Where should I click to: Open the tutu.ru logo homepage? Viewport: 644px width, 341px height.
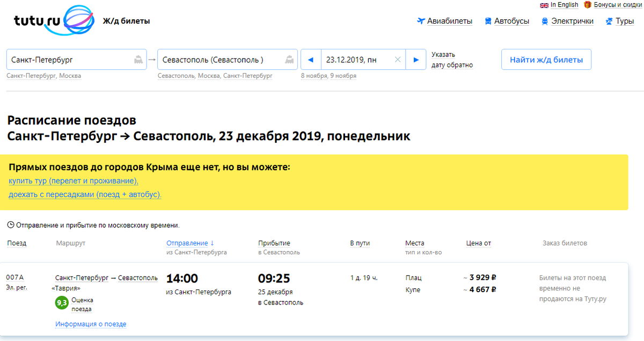click(55, 21)
